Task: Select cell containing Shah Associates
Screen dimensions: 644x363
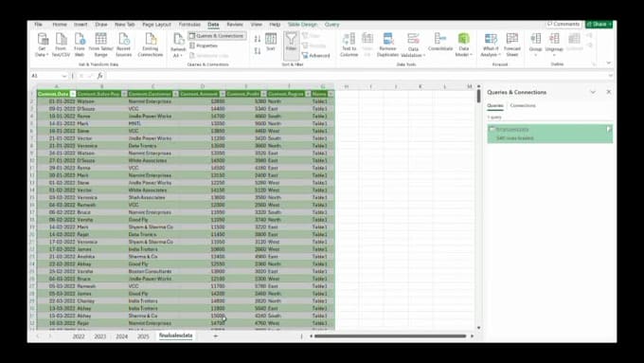Action: coord(152,197)
